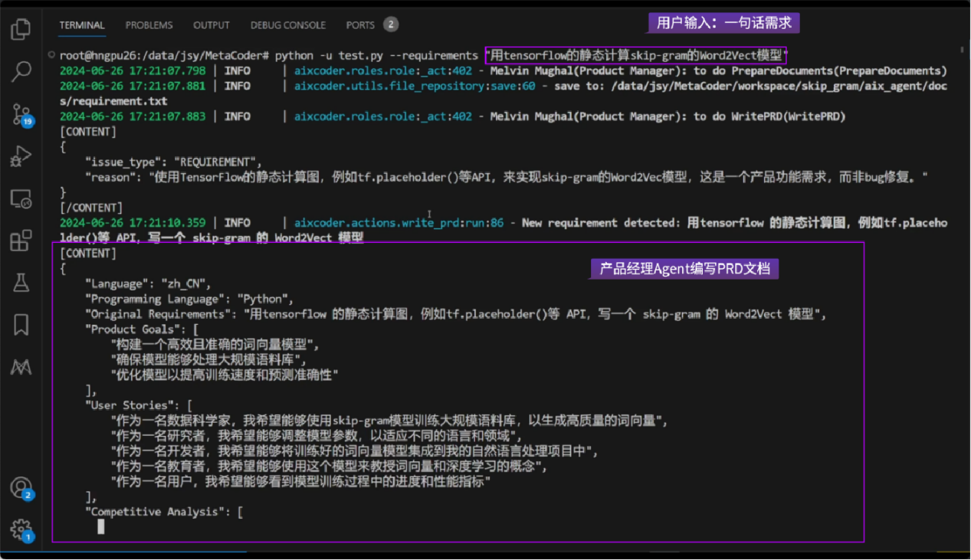Open the Bookmarks view
This screenshot has height=560, width=971.
[21, 325]
